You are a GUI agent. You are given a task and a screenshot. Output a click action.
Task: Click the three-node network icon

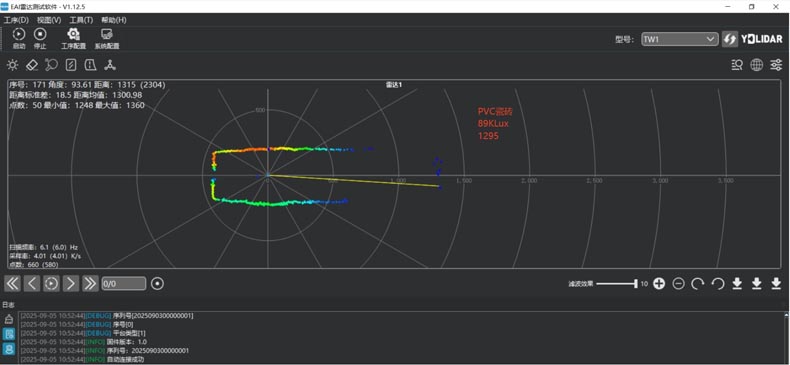click(x=110, y=65)
